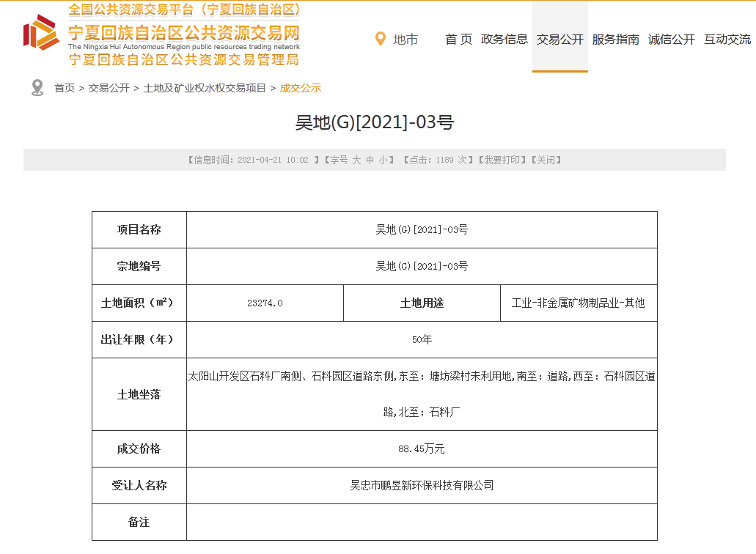Viewport: 756px width, 554px height.
Task: Set font size to 大
Action: (356, 160)
